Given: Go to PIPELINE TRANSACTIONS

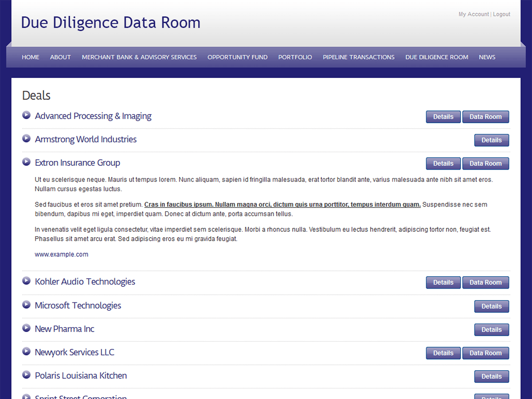Looking at the screenshot, I should coord(358,57).
